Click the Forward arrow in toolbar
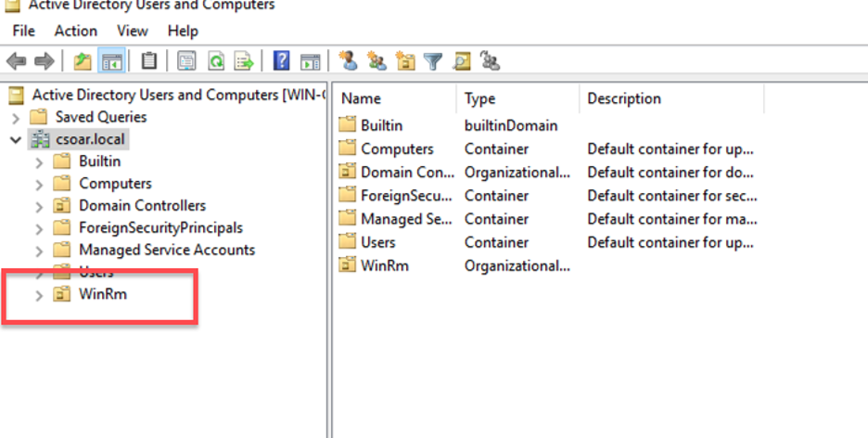 pos(44,62)
